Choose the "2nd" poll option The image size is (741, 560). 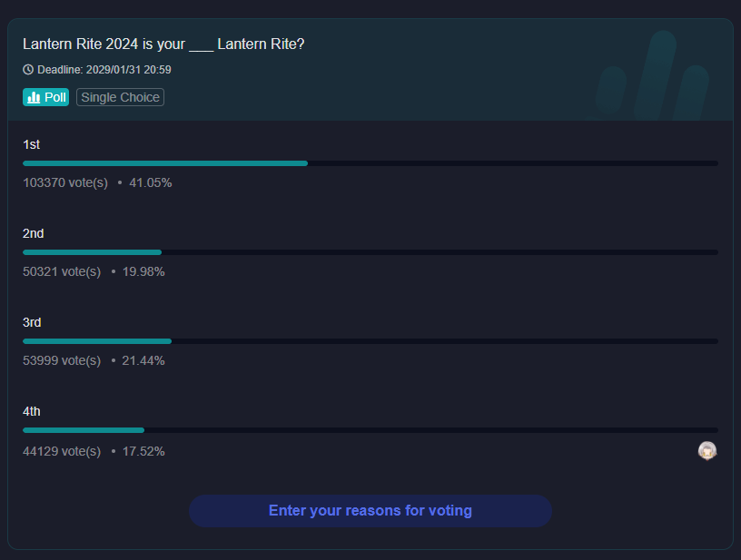click(34, 233)
